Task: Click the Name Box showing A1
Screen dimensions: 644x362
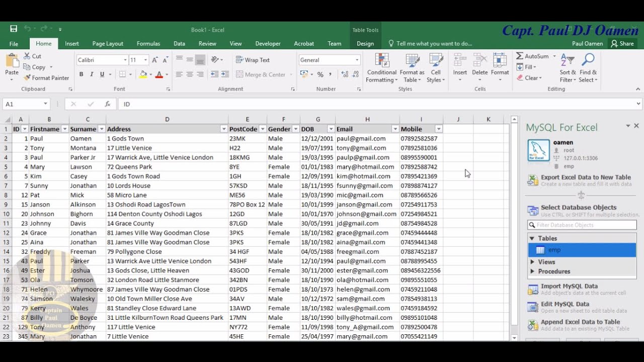Action: [26, 104]
